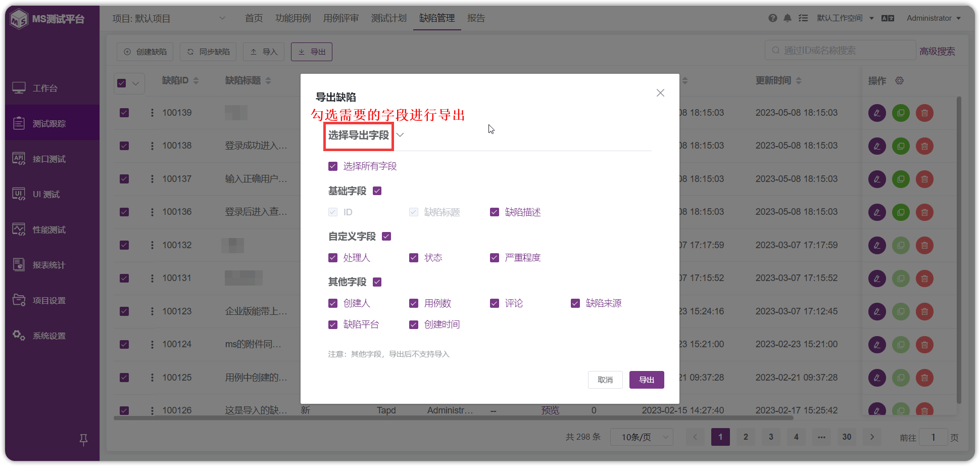The width and height of the screenshot is (980, 466).
Task: Open the Administrator user menu
Action: (x=934, y=18)
